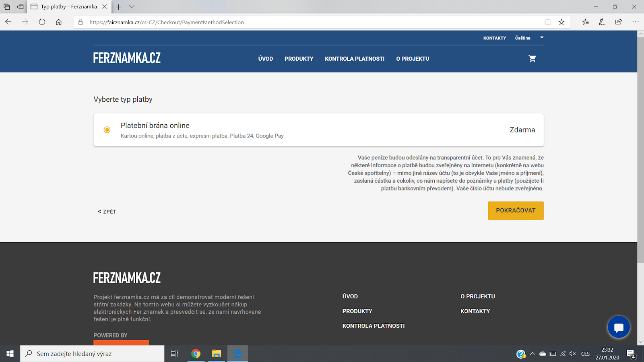The height and width of the screenshot is (362, 644).
Task: Open the browser settings menu with three dots
Action: tap(636, 22)
